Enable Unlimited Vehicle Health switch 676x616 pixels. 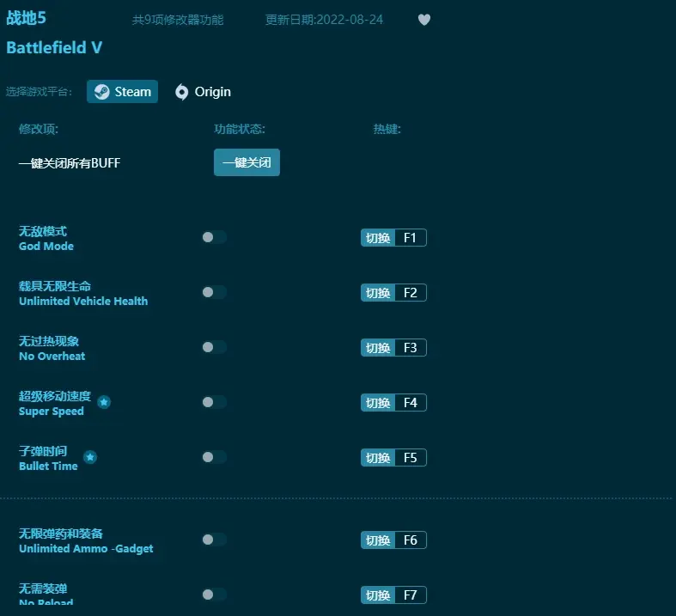click(x=214, y=292)
